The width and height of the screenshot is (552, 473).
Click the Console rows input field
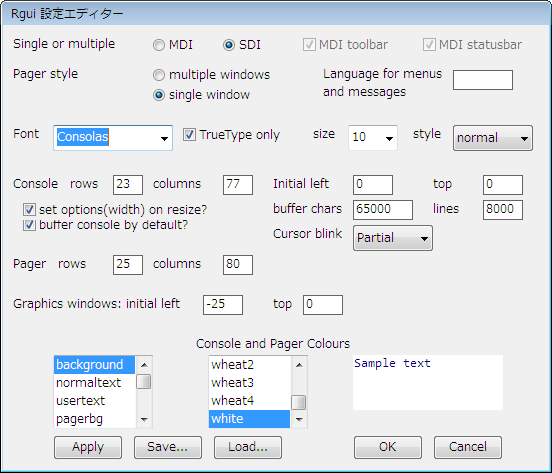(x=128, y=185)
